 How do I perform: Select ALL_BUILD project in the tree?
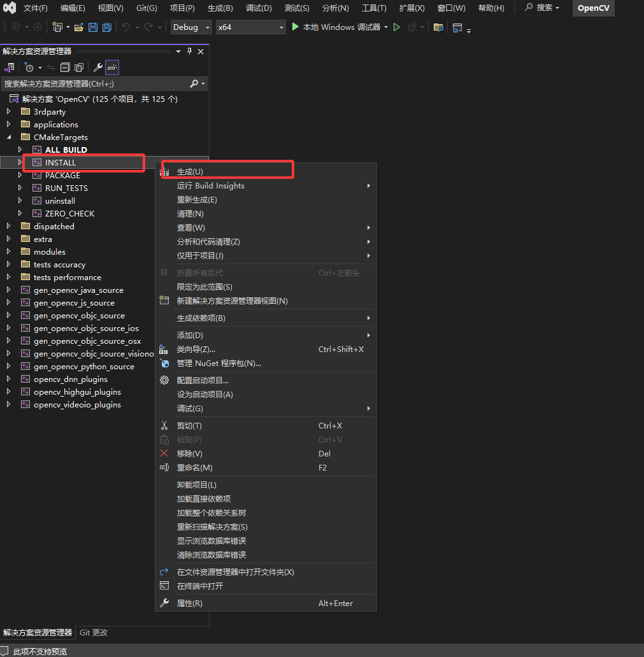(x=66, y=150)
